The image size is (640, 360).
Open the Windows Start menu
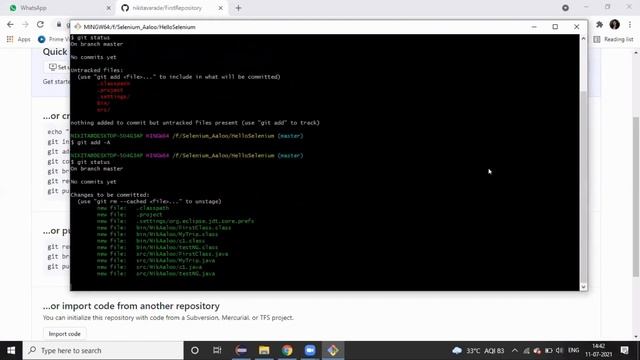pyautogui.click(x=11, y=351)
